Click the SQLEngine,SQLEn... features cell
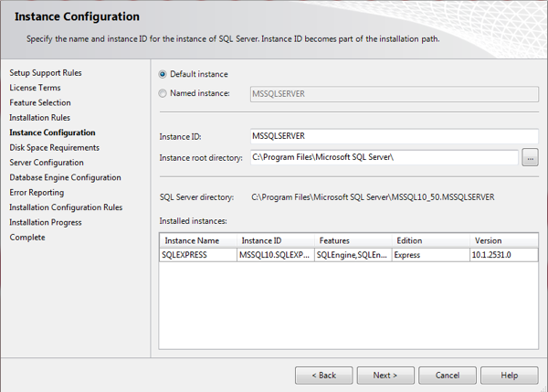The height and width of the screenshot is (392, 548). pos(353,255)
